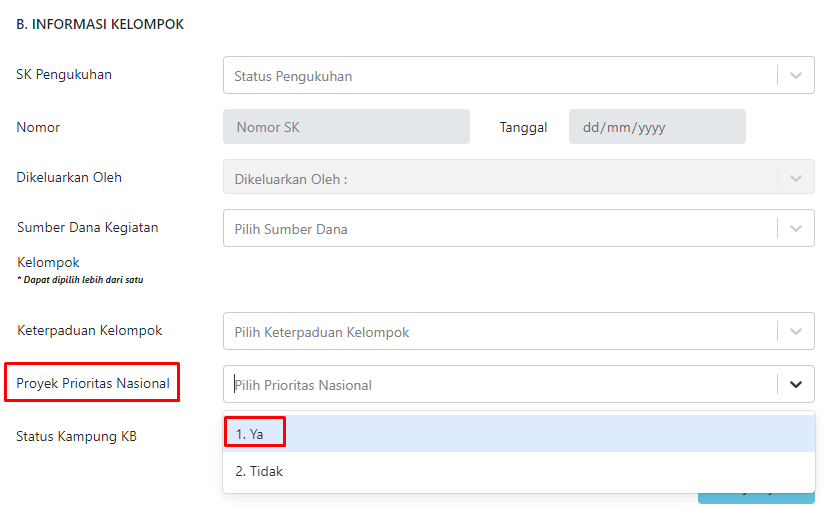This screenshot has width=828, height=532.
Task: Click the SK Pengukuhan chevron arrow icon
Action: click(796, 76)
